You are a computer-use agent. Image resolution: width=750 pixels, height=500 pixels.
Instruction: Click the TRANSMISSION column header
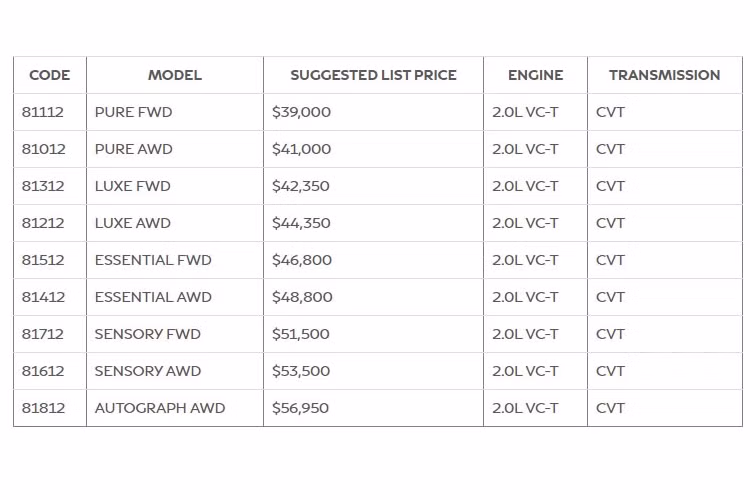pos(664,75)
